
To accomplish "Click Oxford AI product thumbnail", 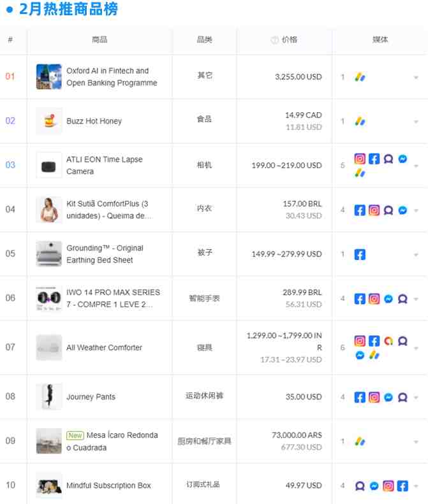I will tap(49, 76).
